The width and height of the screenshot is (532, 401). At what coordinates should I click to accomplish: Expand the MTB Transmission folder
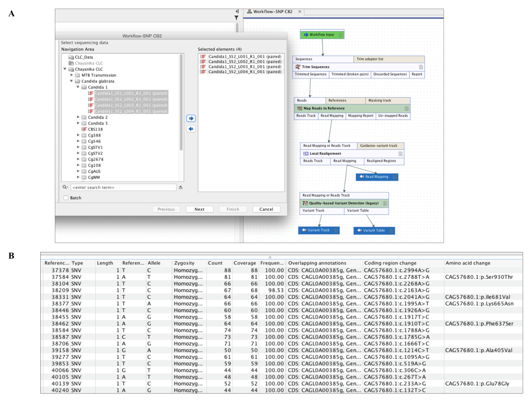pyautogui.click(x=72, y=75)
